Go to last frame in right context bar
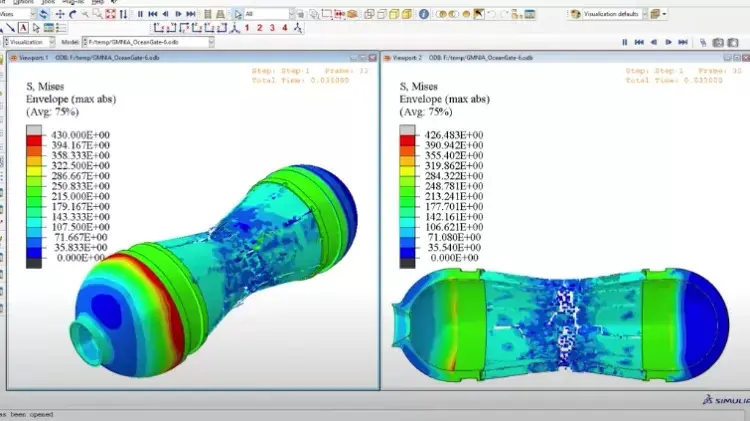 click(x=683, y=42)
